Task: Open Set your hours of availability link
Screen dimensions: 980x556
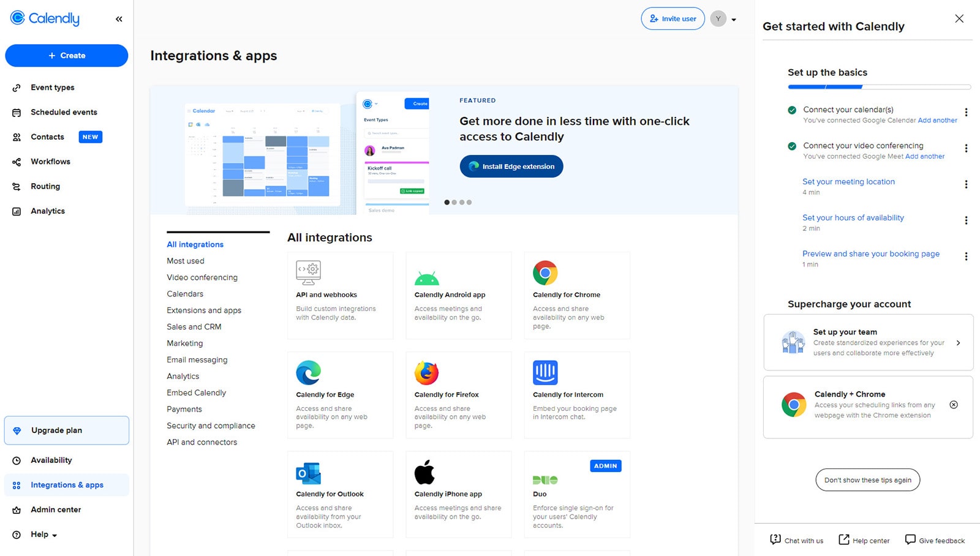Action: (x=853, y=218)
